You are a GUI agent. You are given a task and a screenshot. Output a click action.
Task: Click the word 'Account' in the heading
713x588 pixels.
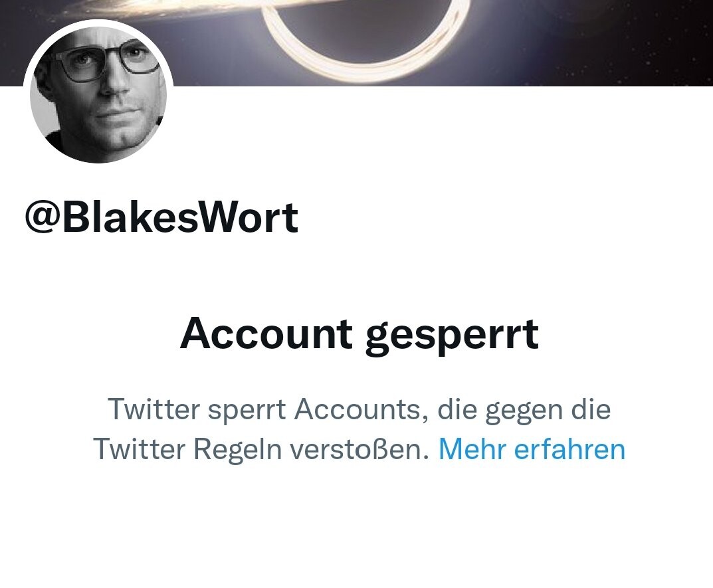(266, 334)
